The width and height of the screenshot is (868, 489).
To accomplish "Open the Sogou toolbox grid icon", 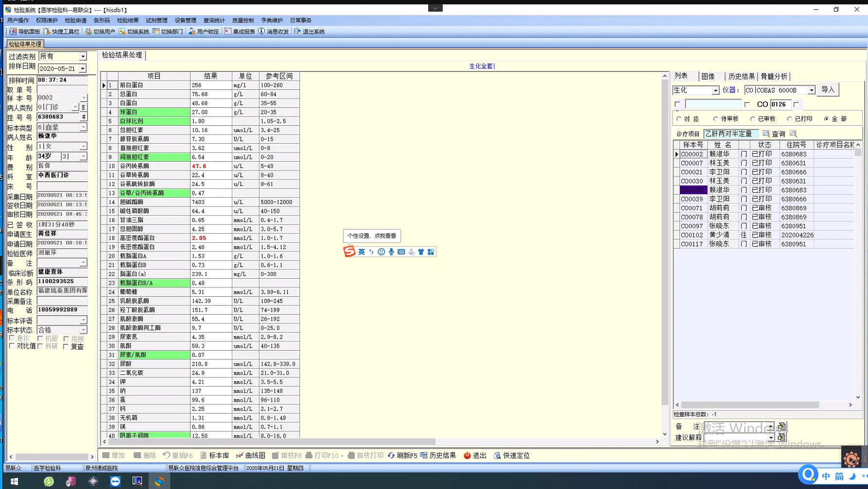I will pos(431,252).
